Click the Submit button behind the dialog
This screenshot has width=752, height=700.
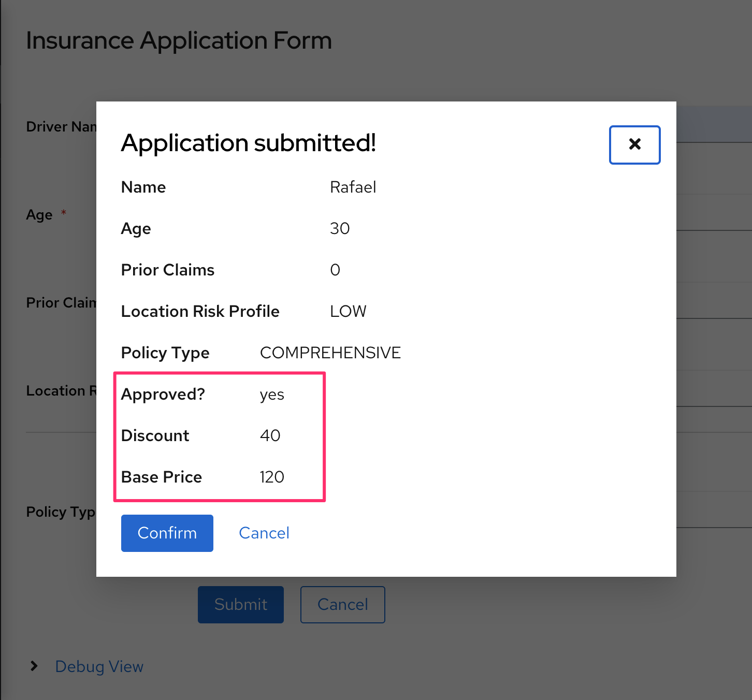(241, 604)
